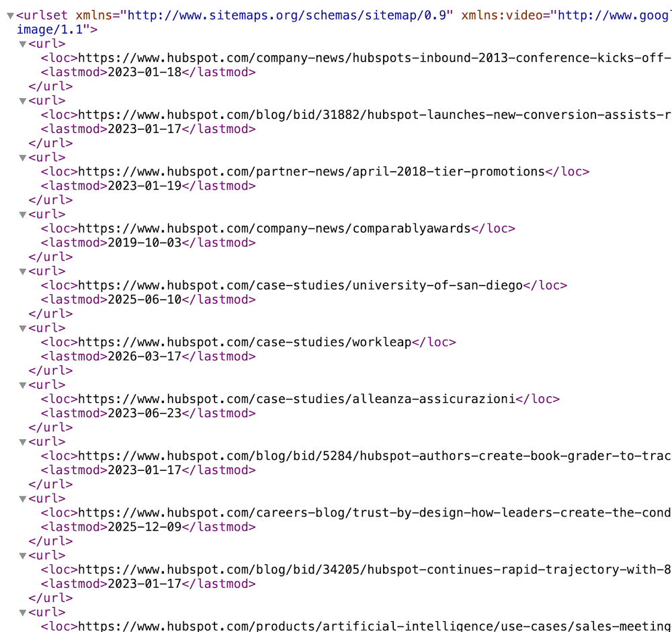Click loc URL blog/bid/34205 hubspot-continues-rapid-trajectory
The height and width of the screenshot is (632, 672).
point(374,570)
